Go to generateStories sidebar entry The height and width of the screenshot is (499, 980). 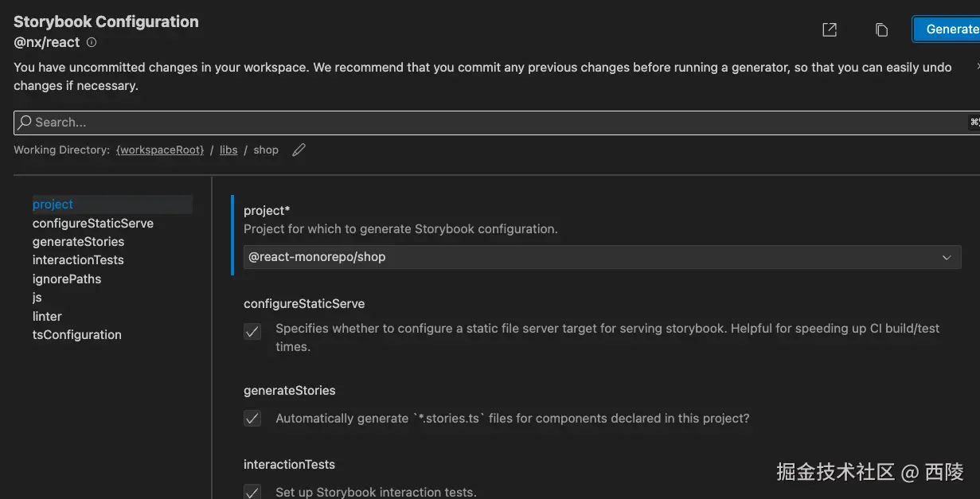pos(78,242)
